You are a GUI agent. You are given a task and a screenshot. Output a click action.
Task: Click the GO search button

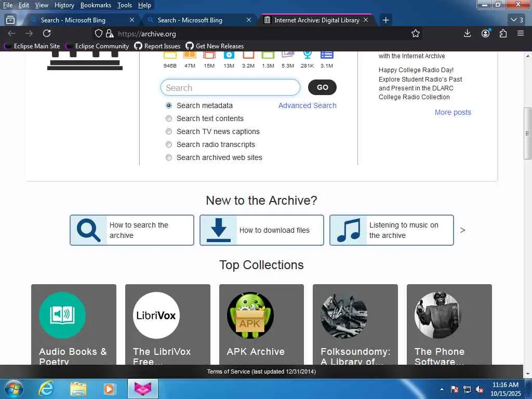(322, 87)
